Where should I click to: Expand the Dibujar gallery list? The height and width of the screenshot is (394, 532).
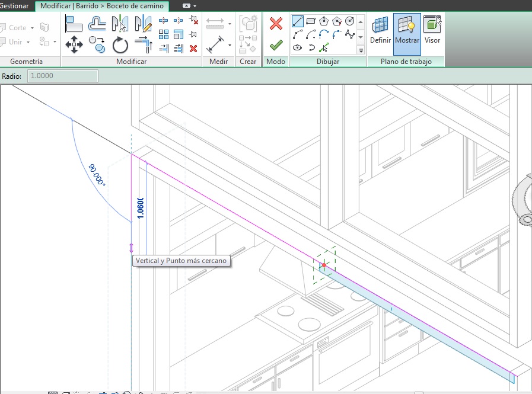coord(362,51)
